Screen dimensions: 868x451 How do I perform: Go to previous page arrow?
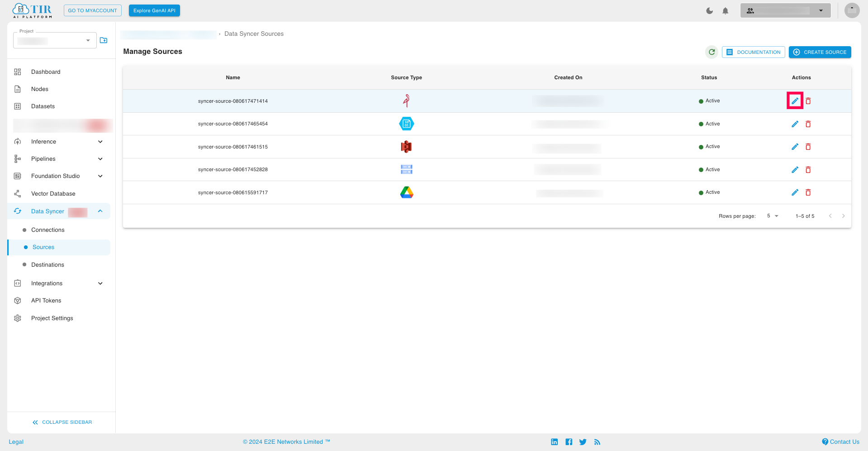point(830,216)
